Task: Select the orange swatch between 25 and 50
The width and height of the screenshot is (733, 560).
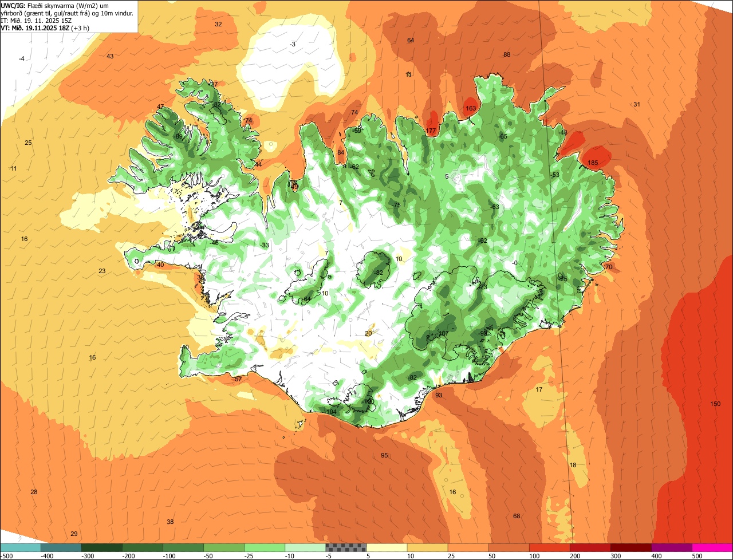Action: pos(467,547)
